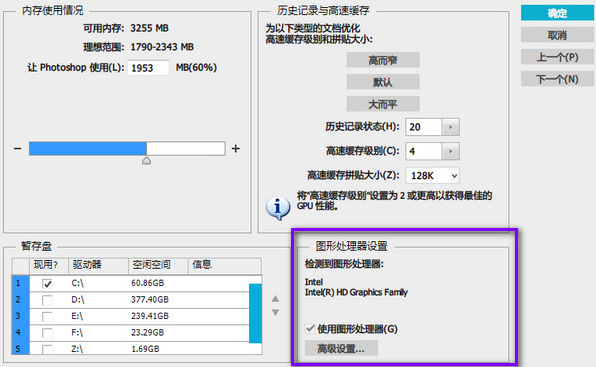The image size is (596, 367).
Task: Open the 高速缓存级别 arrow popup
Action: coord(450,151)
